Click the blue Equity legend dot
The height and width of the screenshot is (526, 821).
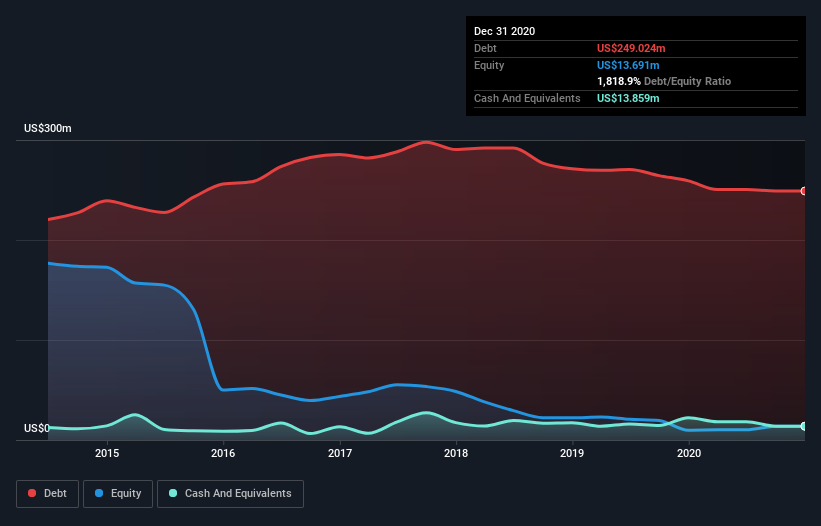[99, 493]
